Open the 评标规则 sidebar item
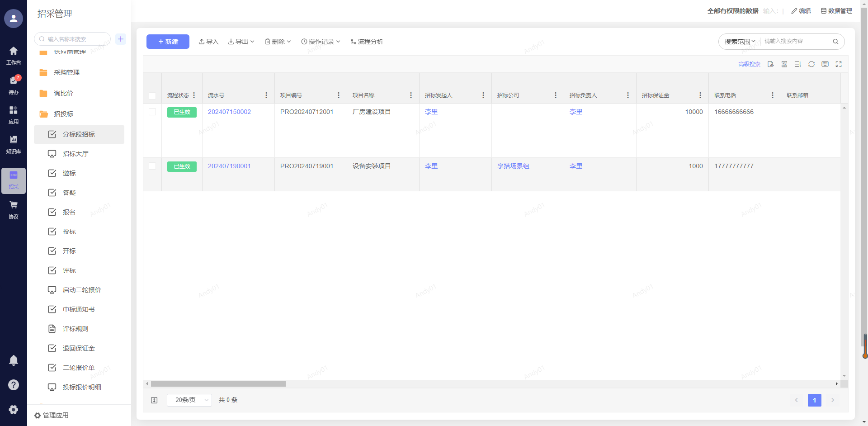Viewport: 868px width, 426px height. point(75,329)
